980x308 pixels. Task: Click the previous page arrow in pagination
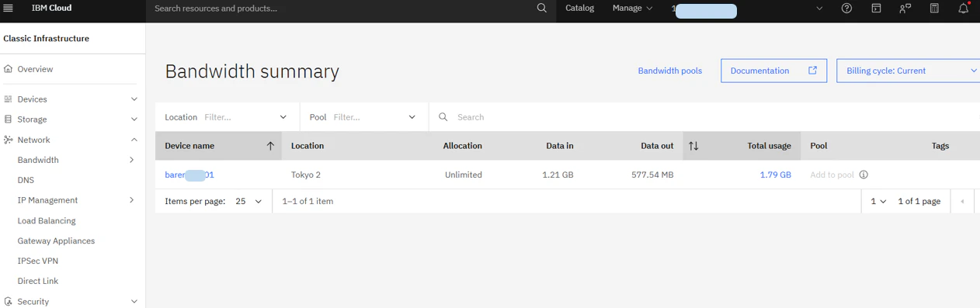(963, 202)
